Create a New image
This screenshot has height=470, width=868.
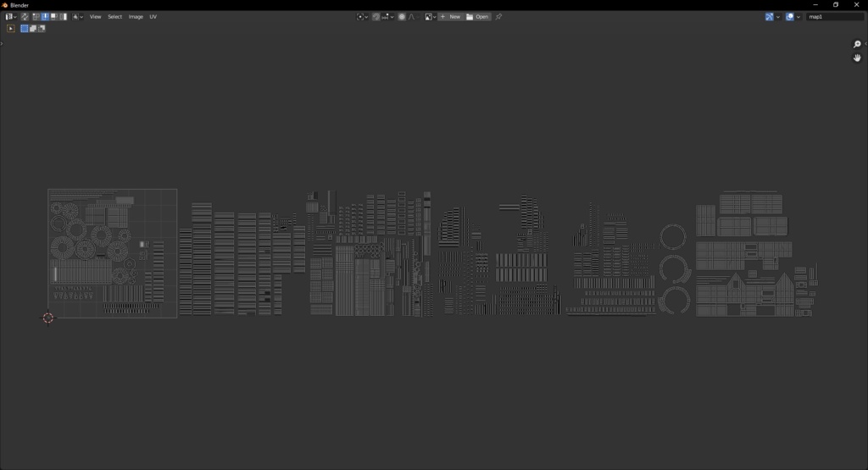tap(451, 17)
